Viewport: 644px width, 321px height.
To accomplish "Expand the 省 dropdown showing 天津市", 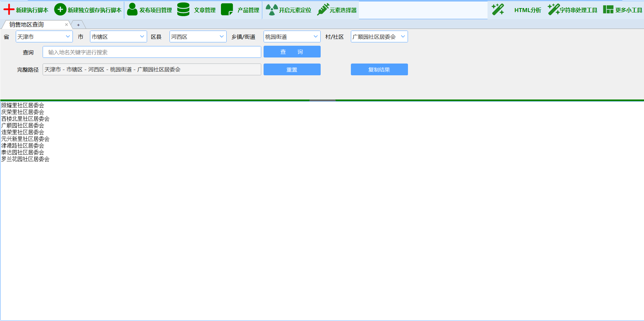I will tap(44, 37).
